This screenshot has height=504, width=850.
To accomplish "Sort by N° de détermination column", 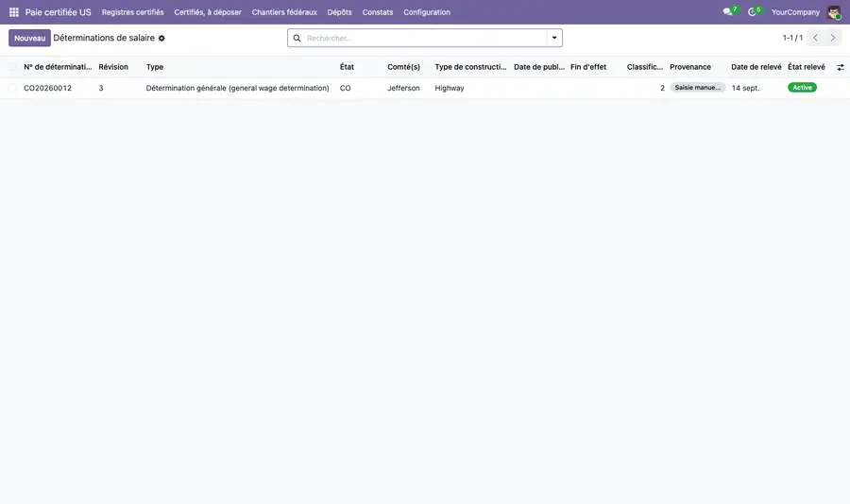I will [58, 67].
